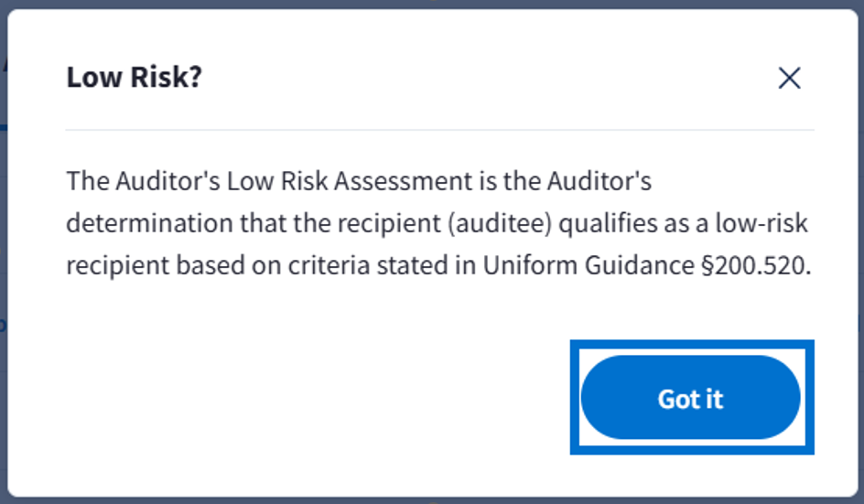This screenshot has width=864, height=504.
Task: Click the horizontal divider below the title
Action: (439, 130)
